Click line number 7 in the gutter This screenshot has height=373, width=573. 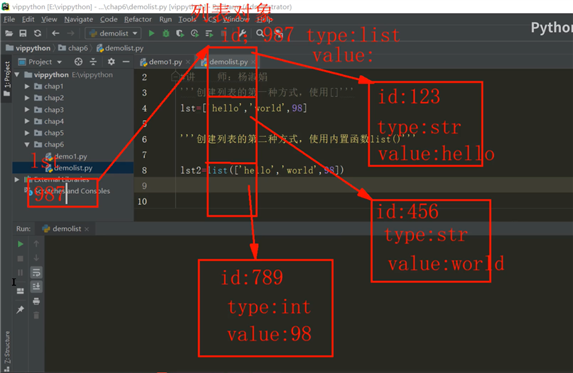coord(144,155)
